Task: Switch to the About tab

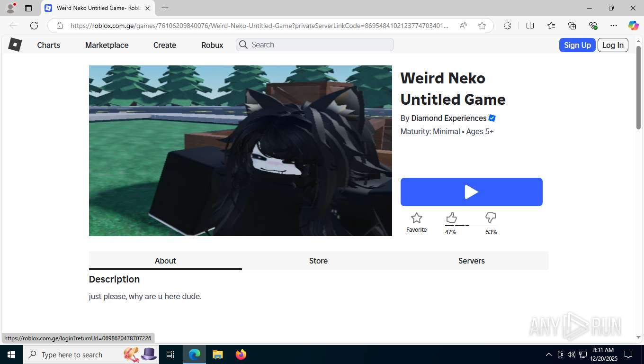Action: (165, 261)
